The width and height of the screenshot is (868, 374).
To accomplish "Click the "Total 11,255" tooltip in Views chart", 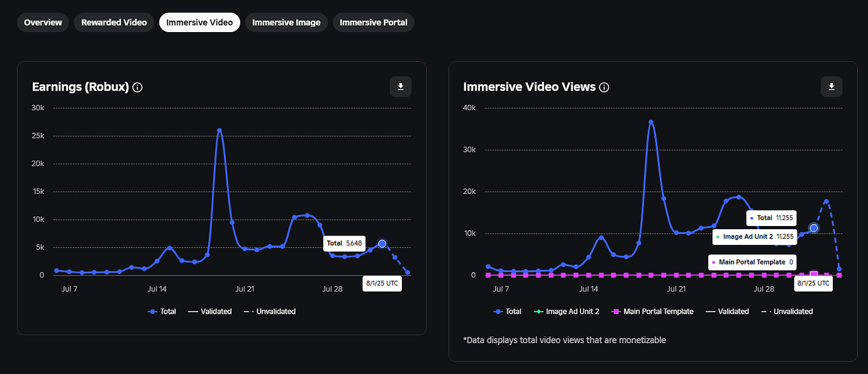I will click(x=772, y=218).
